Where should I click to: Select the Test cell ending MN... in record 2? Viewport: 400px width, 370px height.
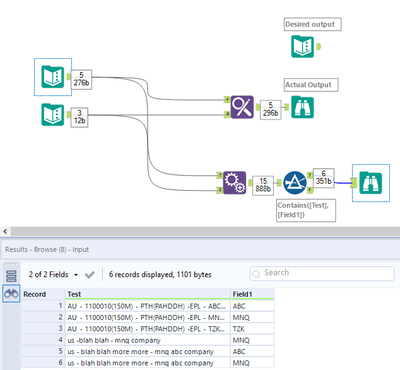148,317
